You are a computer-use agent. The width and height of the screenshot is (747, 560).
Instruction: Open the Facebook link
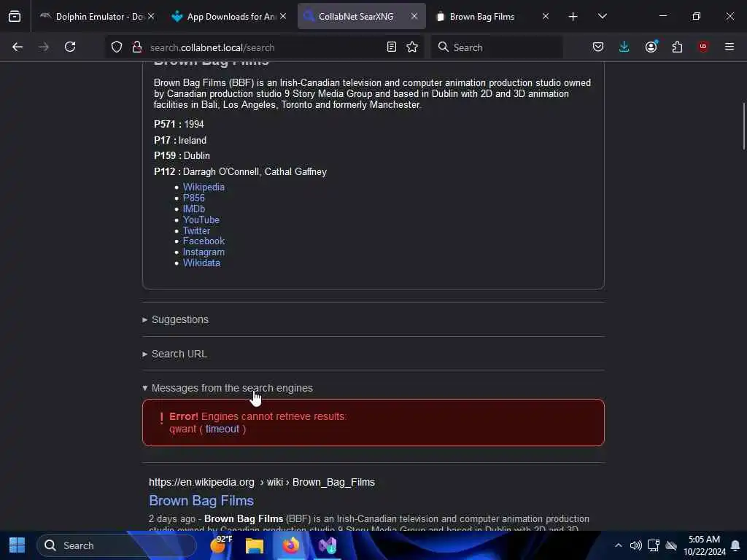204,241
